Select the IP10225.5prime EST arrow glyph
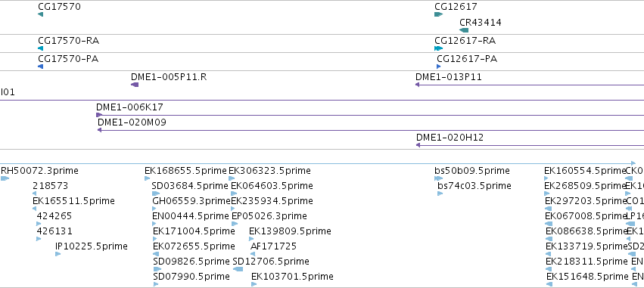Viewport: 644px width, 288px height. click(x=58, y=254)
